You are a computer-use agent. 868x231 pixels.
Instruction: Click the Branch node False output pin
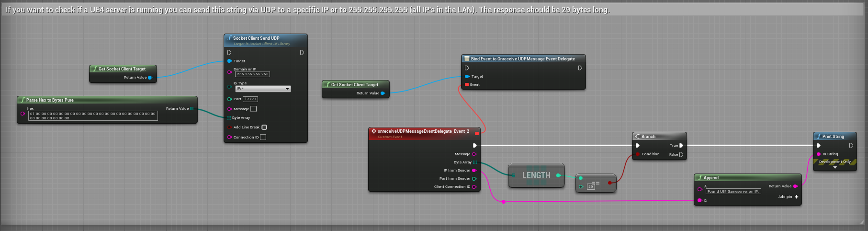(x=681, y=154)
